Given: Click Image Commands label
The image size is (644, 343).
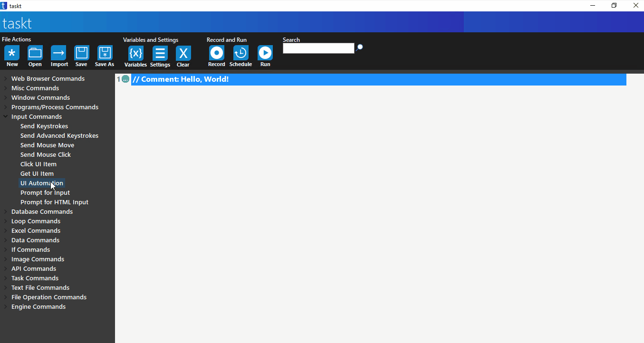Looking at the screenshot, I should click(x=38, y=259).
